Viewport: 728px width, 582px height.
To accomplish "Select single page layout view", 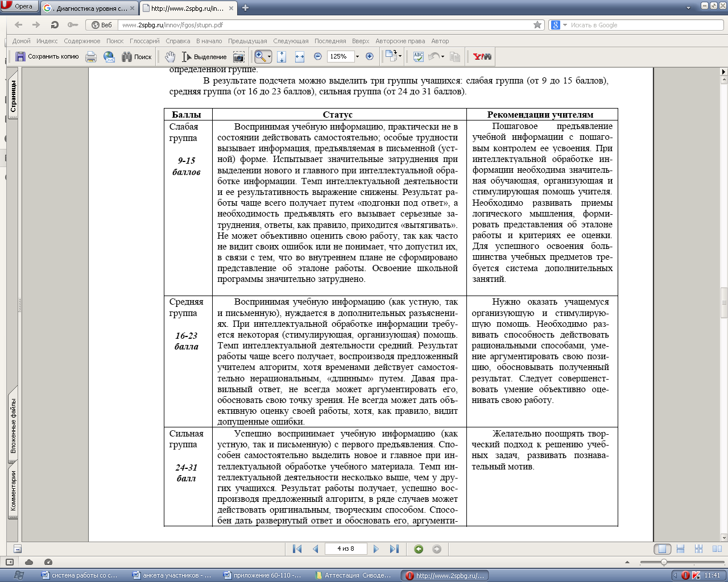I will click(662, 549).
